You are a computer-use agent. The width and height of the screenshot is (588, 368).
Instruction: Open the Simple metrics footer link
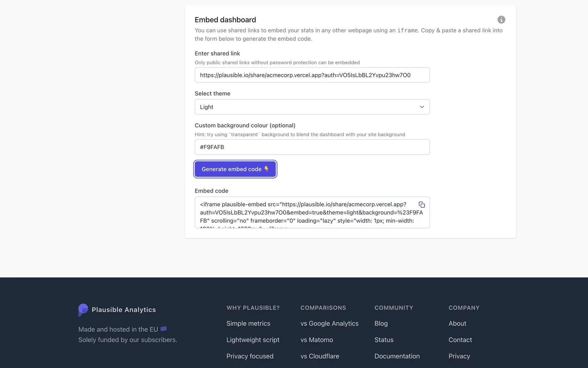pos(248,324)
